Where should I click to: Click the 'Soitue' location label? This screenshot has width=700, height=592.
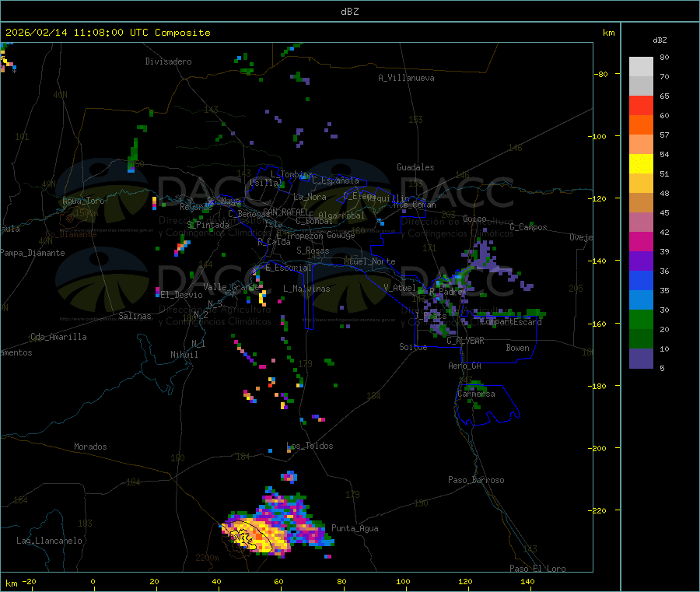pyautogui.click(x=413, y=347)
